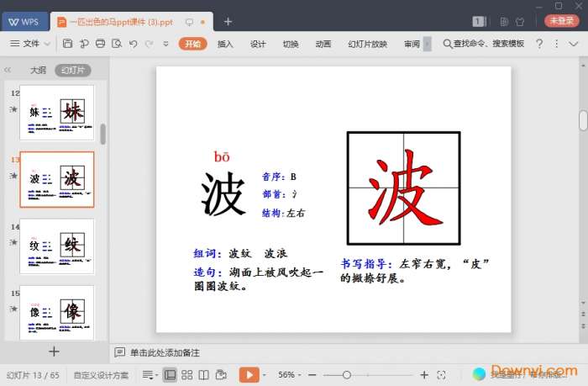588x386 pixels.
Task: Switch to reading view book icon
Action: tap(203, 375)
